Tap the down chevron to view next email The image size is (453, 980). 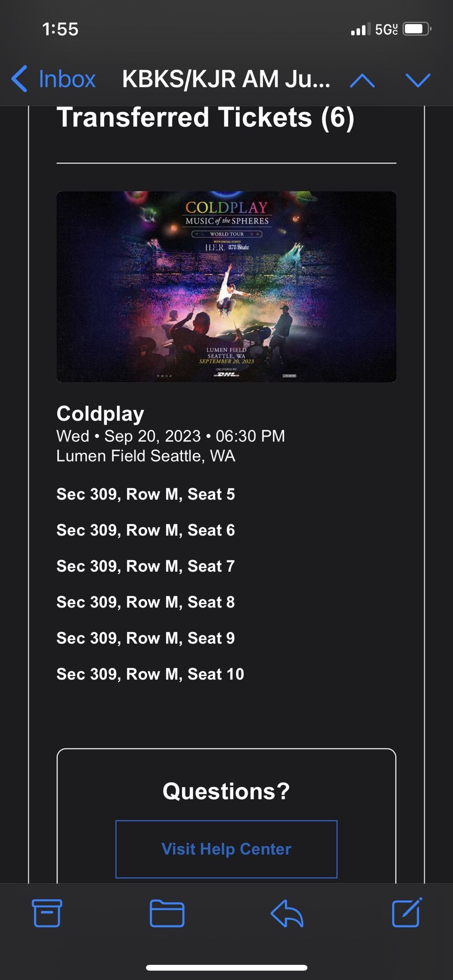coord(418,80)
